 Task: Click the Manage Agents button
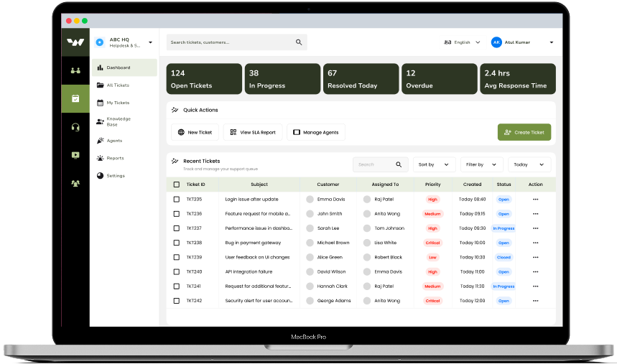(x=316, y=132)
